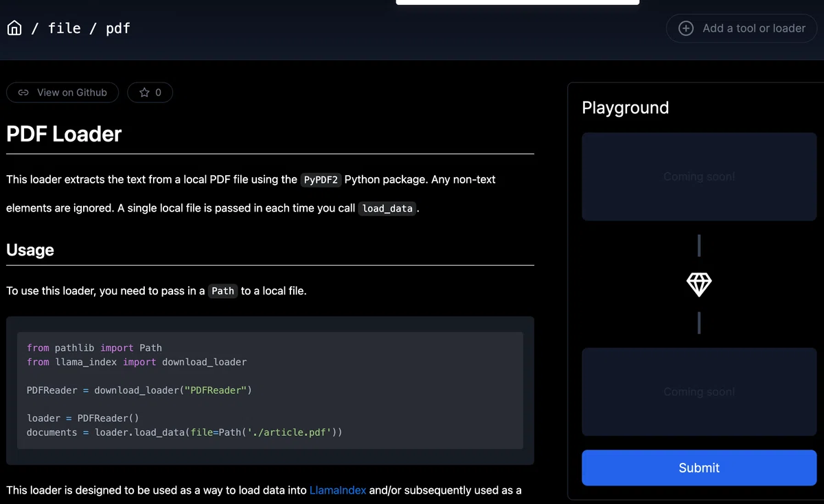The width and height of the screenshot is (824, 504).
Task: Click the blue Submit button
Action: 699,468
